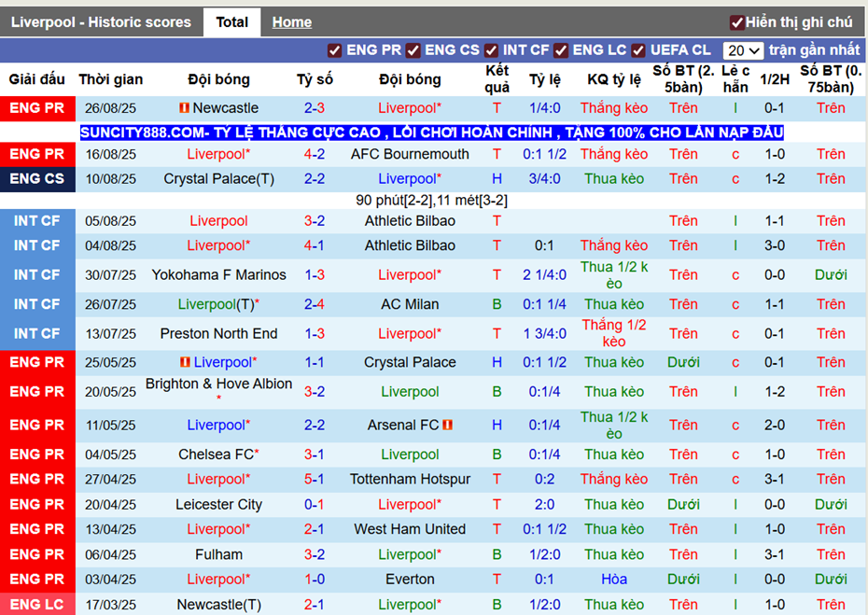868x615 pixels.
Task: Open the 2-2 score on 10/08/25
Action: coord(315,179)
